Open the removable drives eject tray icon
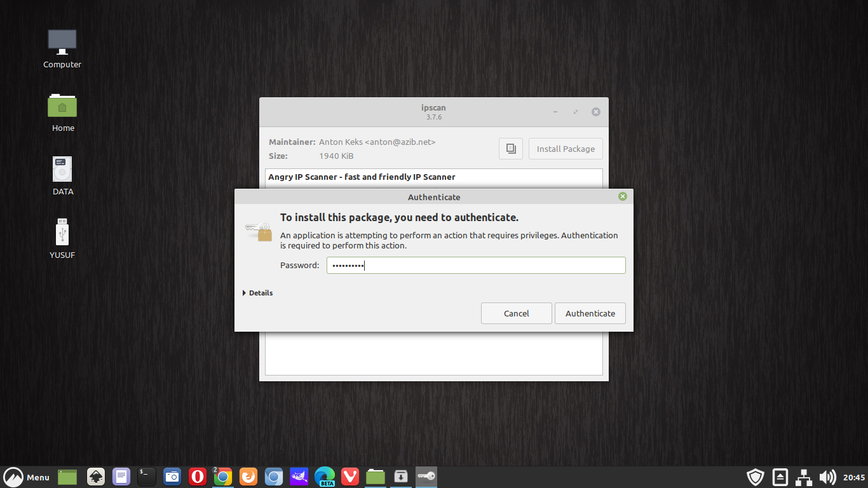 [780, 477]
